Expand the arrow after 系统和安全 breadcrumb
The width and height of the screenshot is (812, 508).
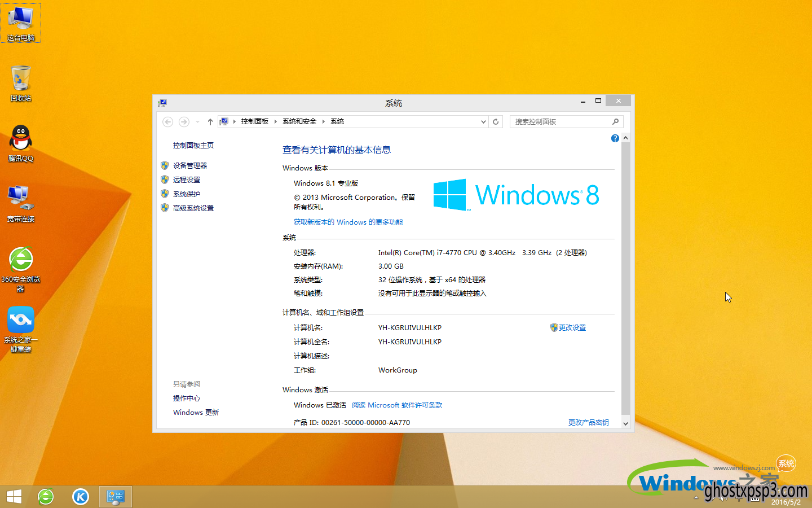click(x=324, y=121)
